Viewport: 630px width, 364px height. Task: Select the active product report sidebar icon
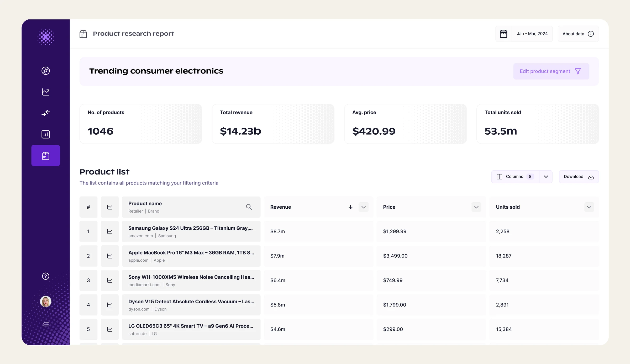click(46, 156)
